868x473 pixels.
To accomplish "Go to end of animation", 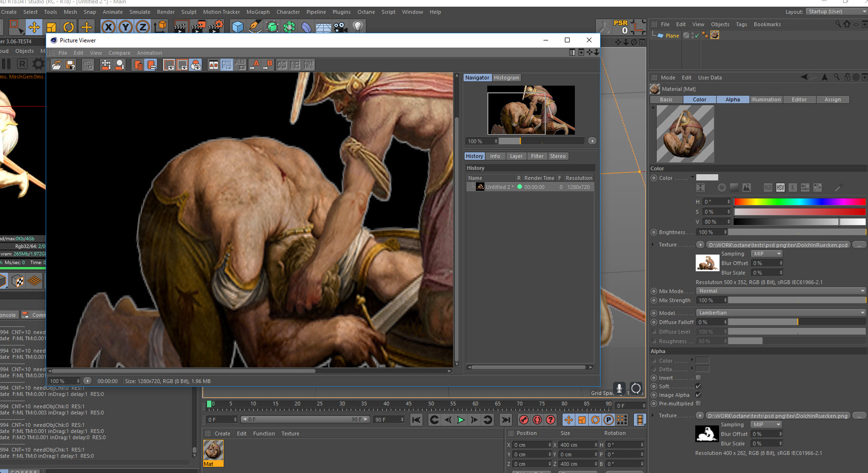I will [506, 420].
